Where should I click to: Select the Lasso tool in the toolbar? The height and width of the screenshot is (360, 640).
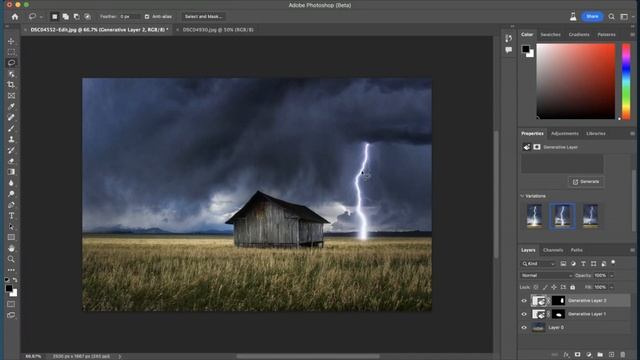tap(11, 63)
